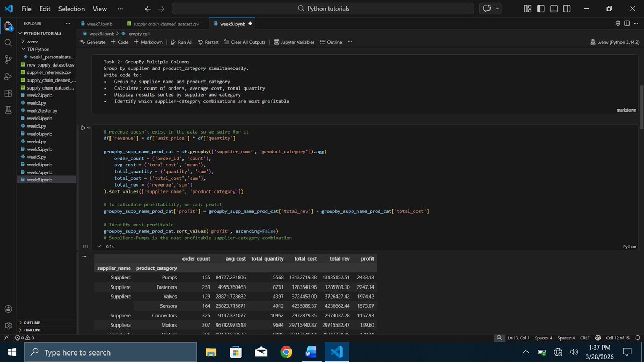Screen dimensions: 644x362
Task: Toggle the bottom Panel
Action: pos(554,9)
